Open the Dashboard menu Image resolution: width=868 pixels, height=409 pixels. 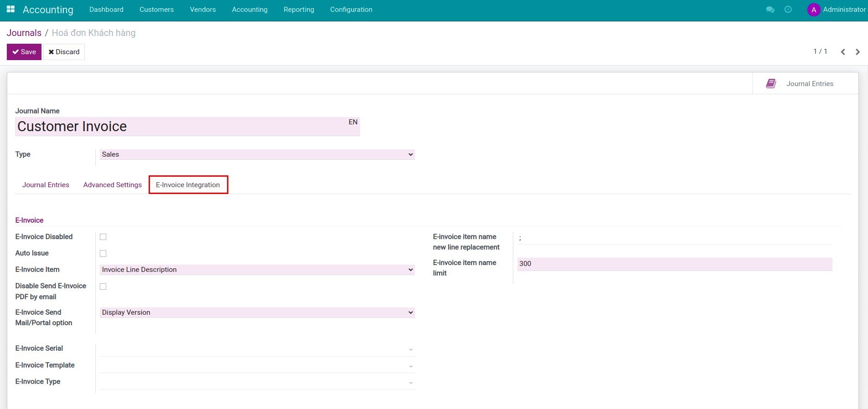tap(106, 10)
